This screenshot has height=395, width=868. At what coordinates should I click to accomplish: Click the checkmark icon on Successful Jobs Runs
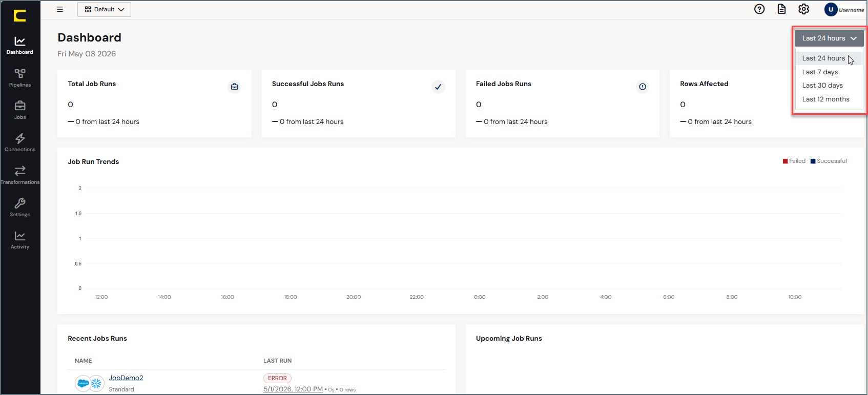pyautogui.click(x=438, y=87)
